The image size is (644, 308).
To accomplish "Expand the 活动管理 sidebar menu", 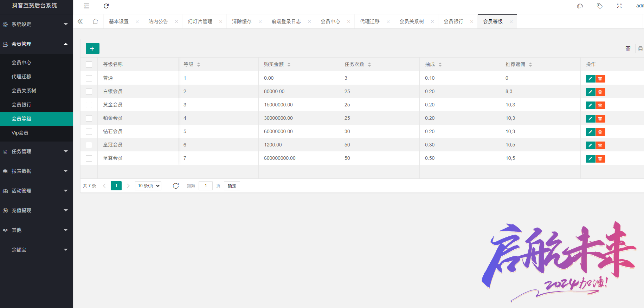I will (37, 191).
